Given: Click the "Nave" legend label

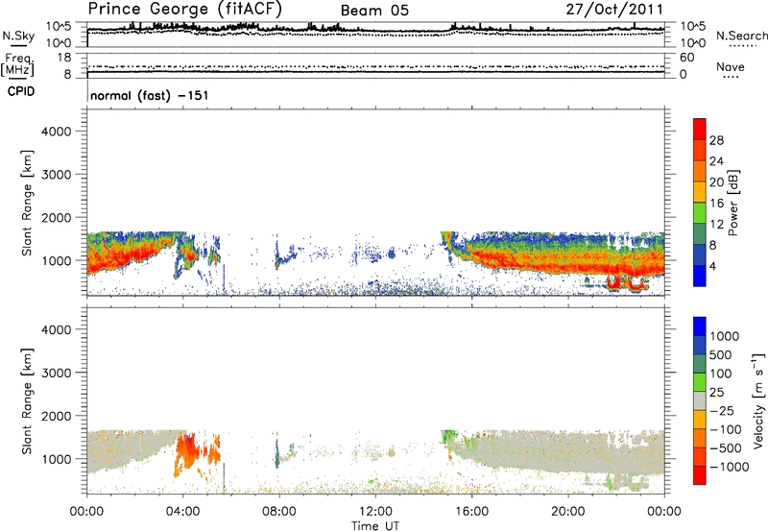Looking at the screenshot, I should pos(731,66).
